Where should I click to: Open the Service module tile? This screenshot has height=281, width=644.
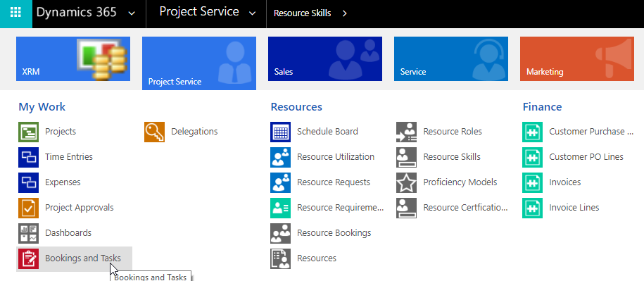(451, 58)
